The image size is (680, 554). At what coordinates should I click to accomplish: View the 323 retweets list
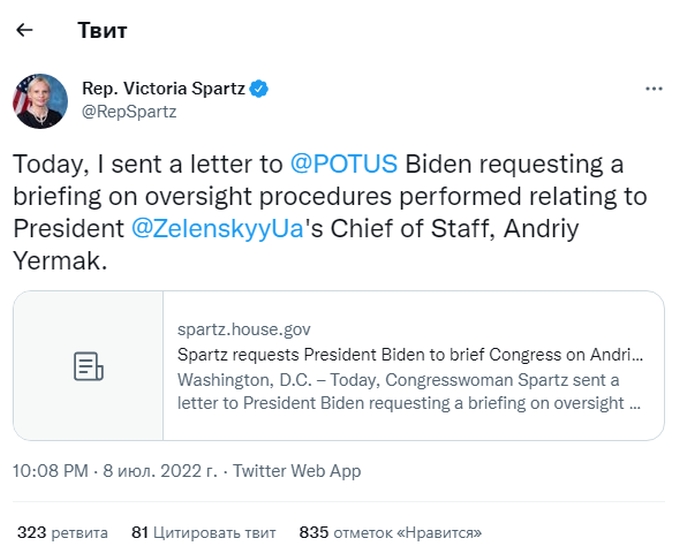click(x=62, y=533)
